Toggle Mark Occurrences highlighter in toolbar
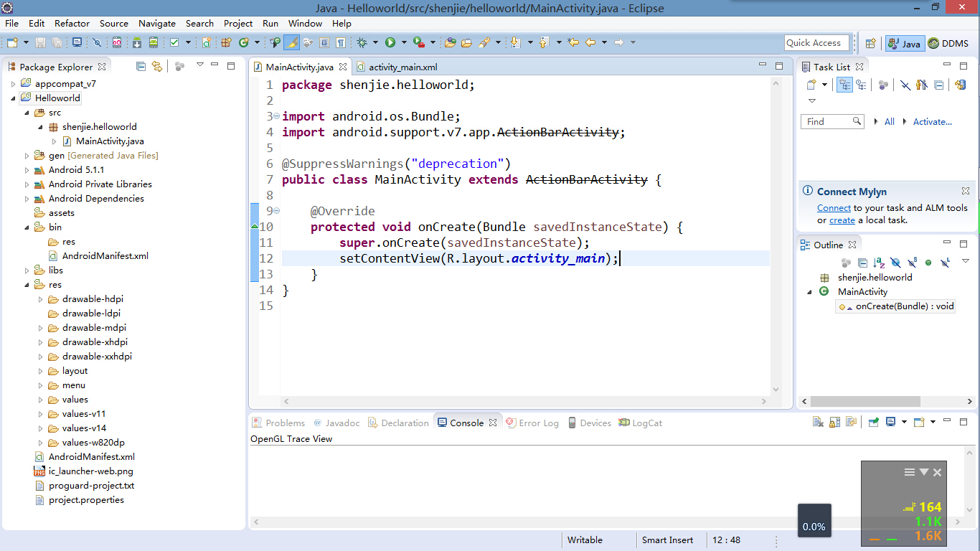This screenshot has height=551, width=980. click(x=292, y=42)
